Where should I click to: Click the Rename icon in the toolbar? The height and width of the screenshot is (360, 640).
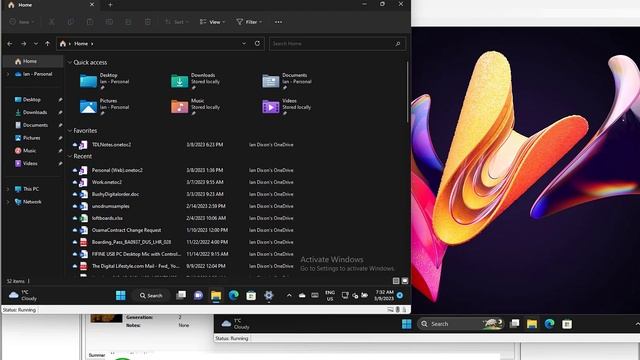click(x=109, y=22)
